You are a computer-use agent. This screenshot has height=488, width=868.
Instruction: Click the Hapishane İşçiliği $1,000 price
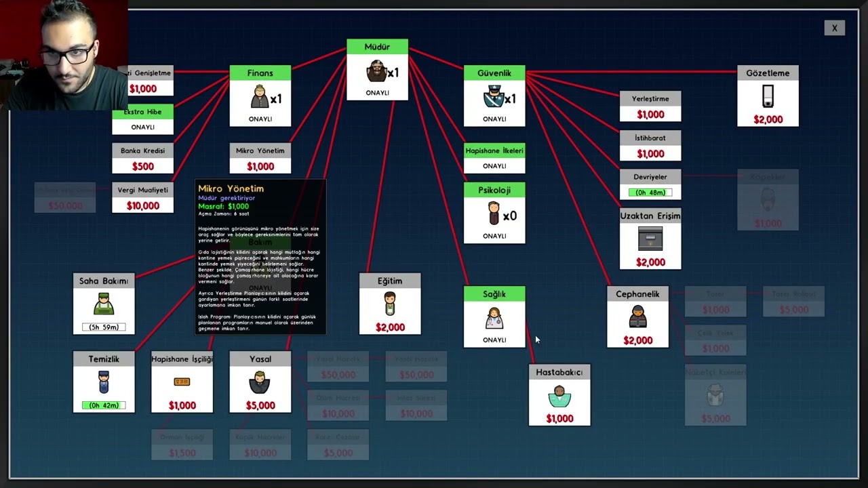point(182,405)
